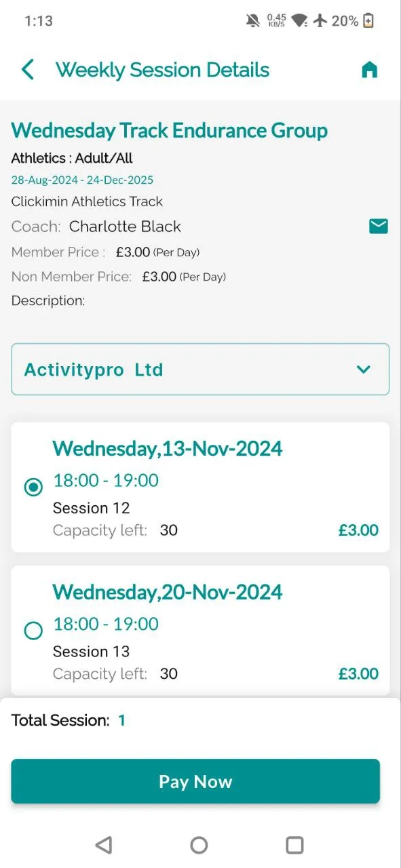401x868 pixels.
Task: Click the Pay Now button
Action: [195, 781]
